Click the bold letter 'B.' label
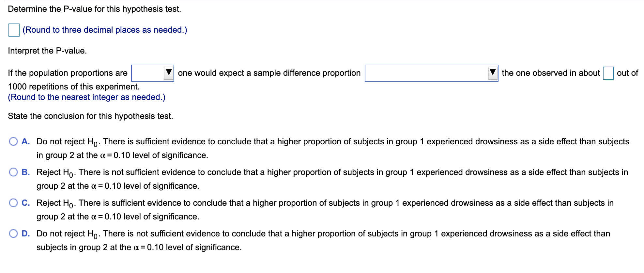 click(x=26, y=172)
